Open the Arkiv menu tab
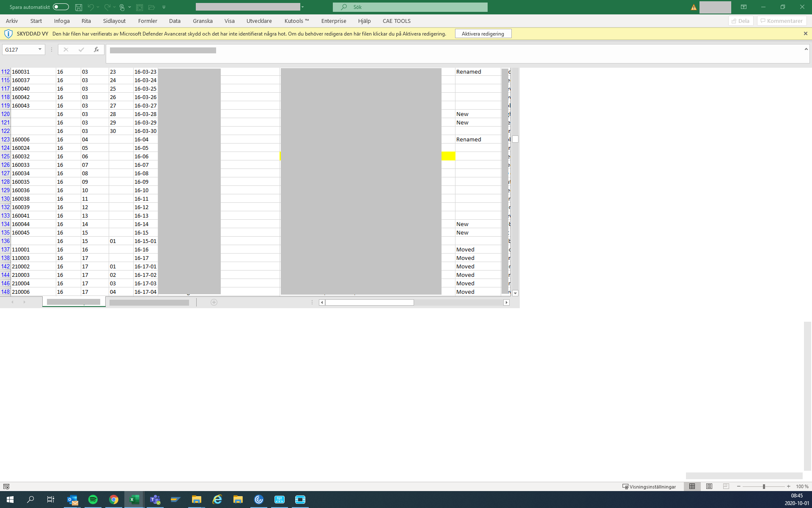This screenshot has width=812, height=508. click(x=12, y=21)
